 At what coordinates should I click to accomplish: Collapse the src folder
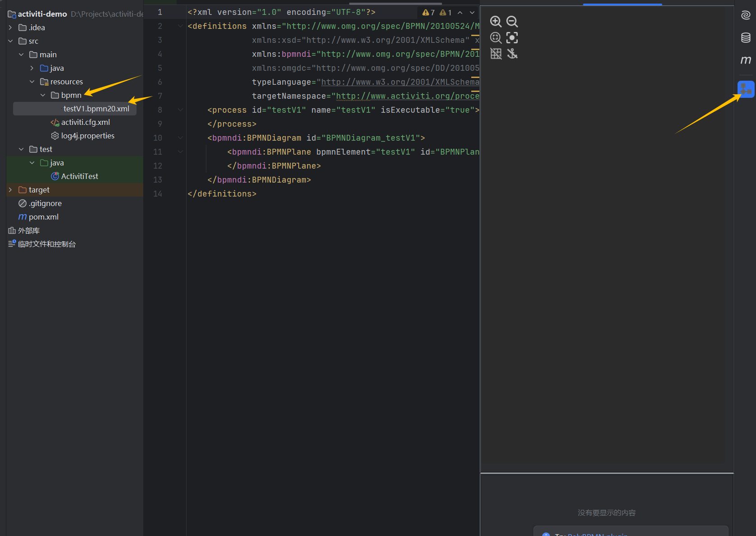pos(10,41)
